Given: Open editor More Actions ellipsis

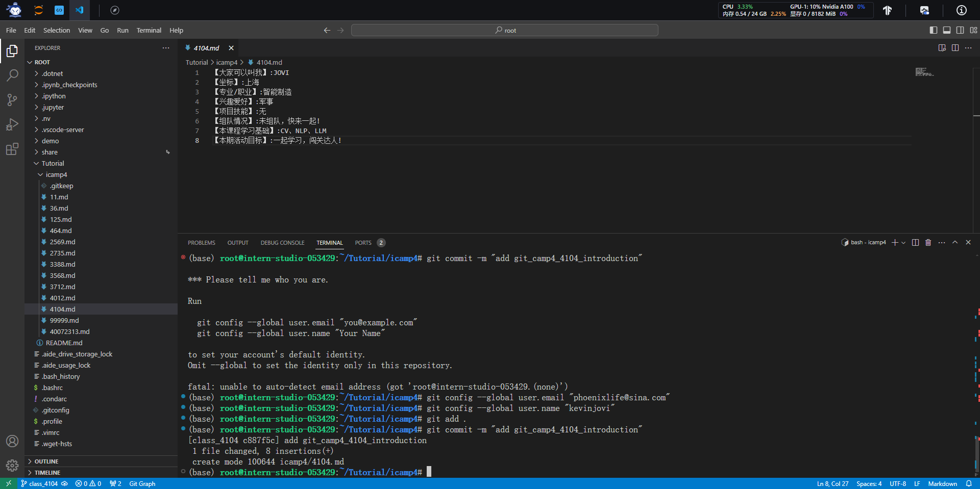Looking at the screenshot, I should (968, 48).
